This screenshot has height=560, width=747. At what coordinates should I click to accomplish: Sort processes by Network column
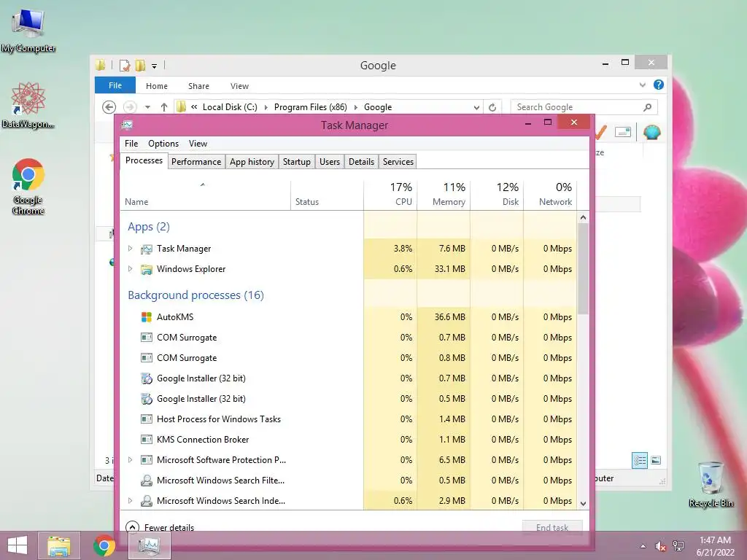550,194
